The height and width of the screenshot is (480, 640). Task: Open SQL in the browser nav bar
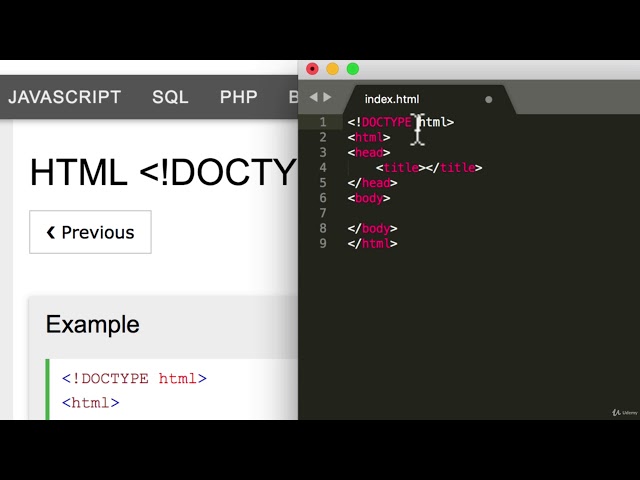click(170, 97)
